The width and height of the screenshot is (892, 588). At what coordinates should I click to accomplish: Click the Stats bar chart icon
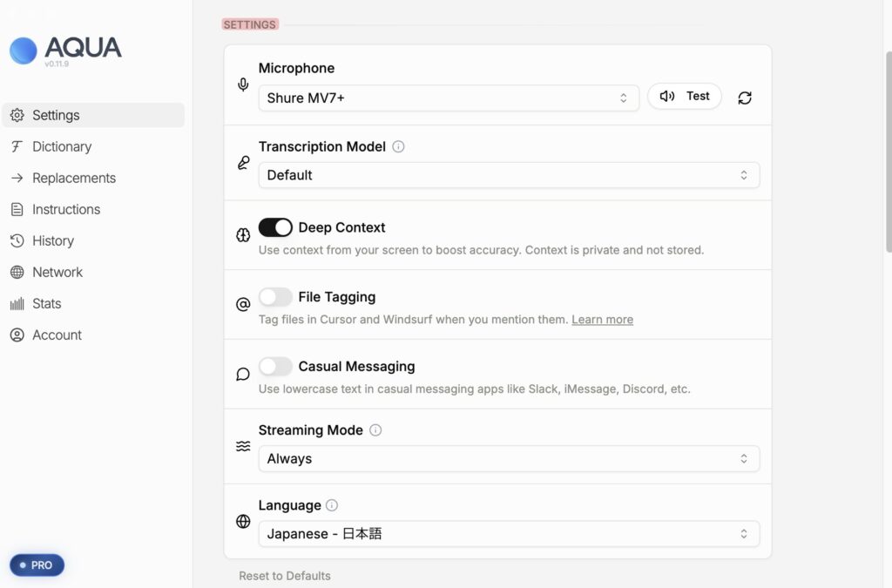17,304
